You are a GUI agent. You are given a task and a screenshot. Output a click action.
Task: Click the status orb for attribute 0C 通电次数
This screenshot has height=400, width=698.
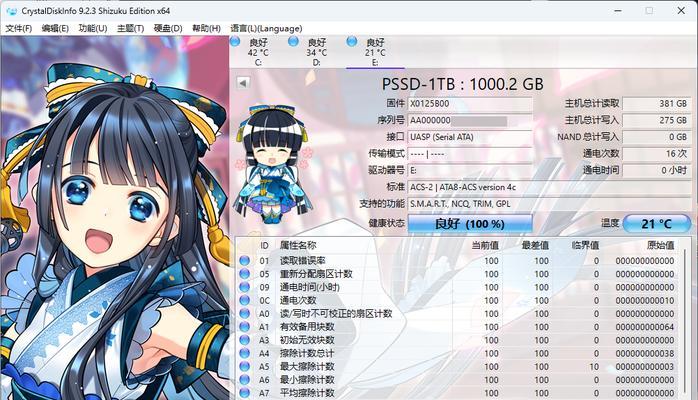click(x=244, y=300)
